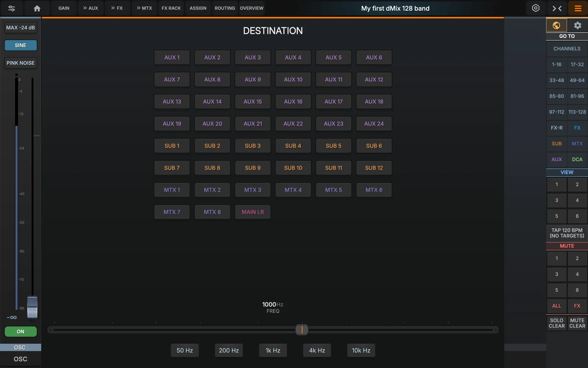Route oscillator to MTX 5
Viewport: 588px width, 368px height.
(x=334, y=190)
